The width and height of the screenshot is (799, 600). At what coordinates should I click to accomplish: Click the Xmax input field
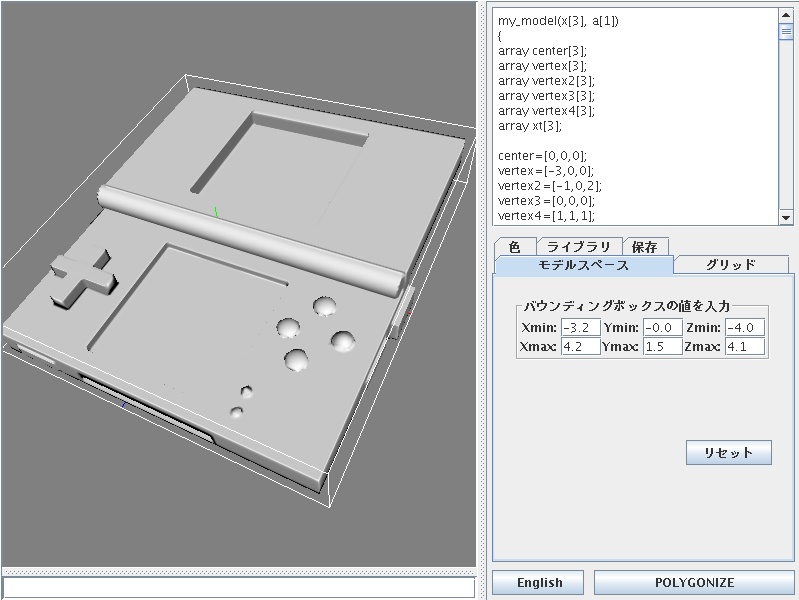[581, 347]
